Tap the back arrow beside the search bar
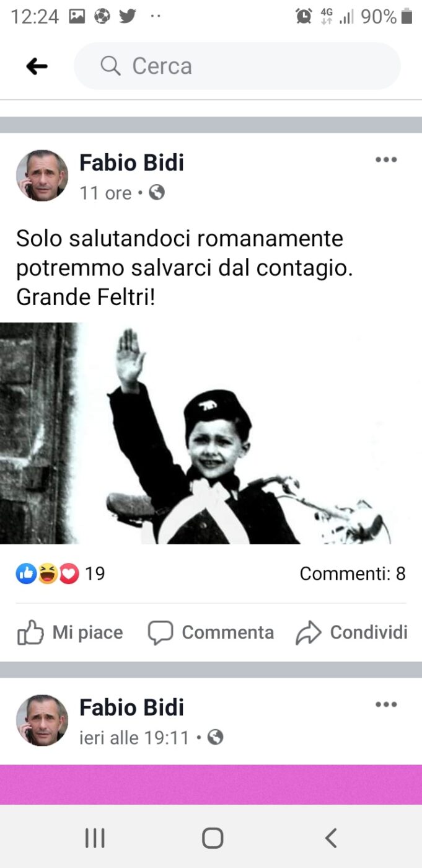This screenshot has height=868, width=422. tap(37, 66)
